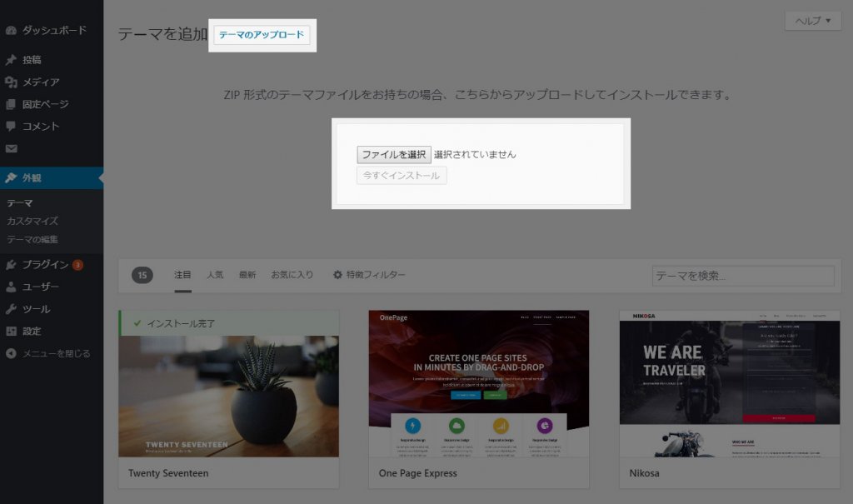
Task: Click the 固定ページ pages icon
Action: click(10, 106)
